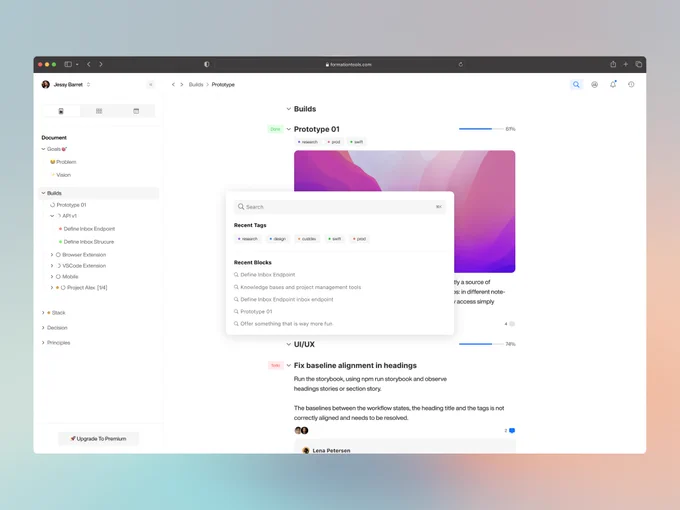Switch to document view tab
Screen dimensions: 680x510
61,111
